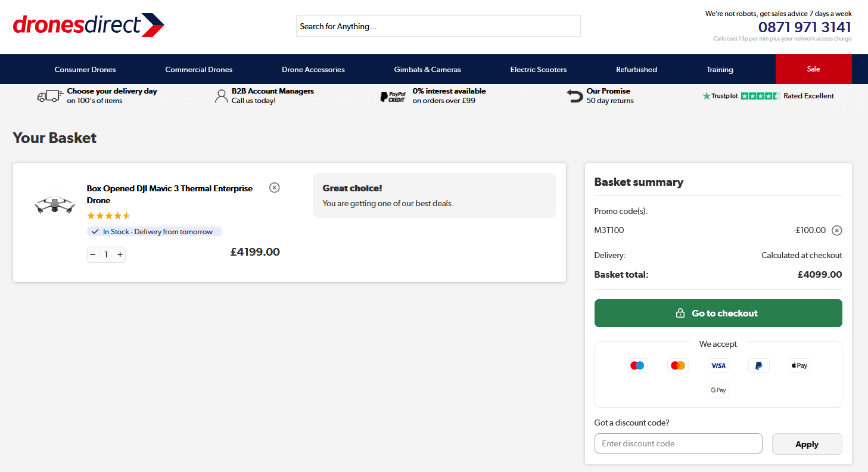Click the £4099.00 basket total

[x=820, y=275]
